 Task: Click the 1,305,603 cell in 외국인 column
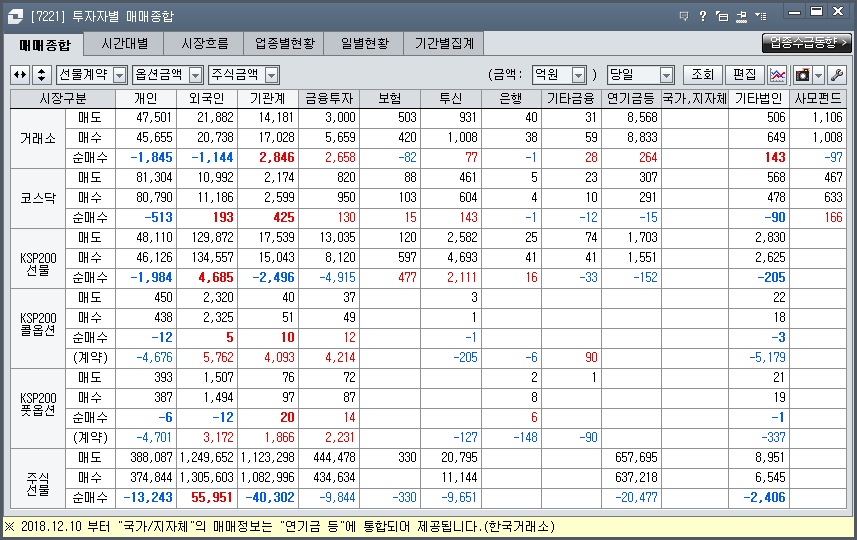207,477
